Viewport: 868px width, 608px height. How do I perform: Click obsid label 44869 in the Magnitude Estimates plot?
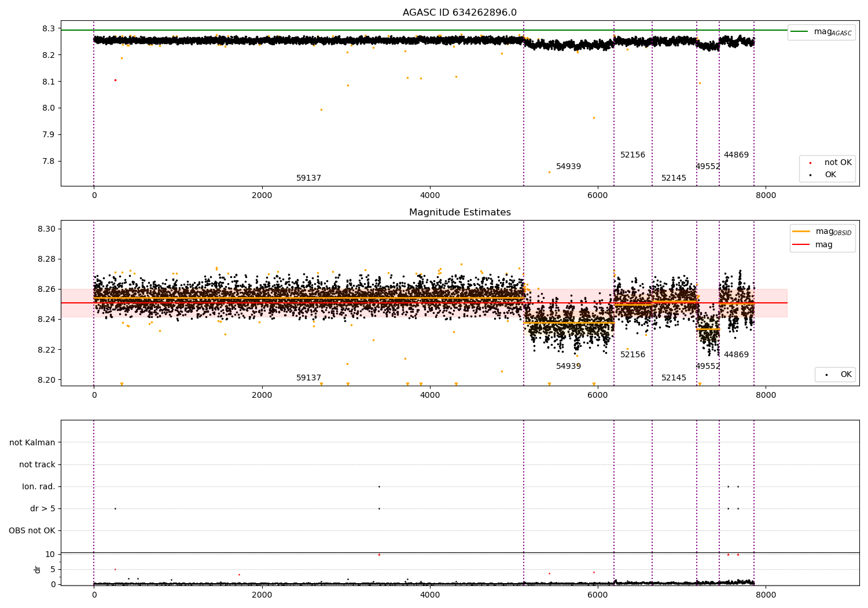tap(736, 355)
